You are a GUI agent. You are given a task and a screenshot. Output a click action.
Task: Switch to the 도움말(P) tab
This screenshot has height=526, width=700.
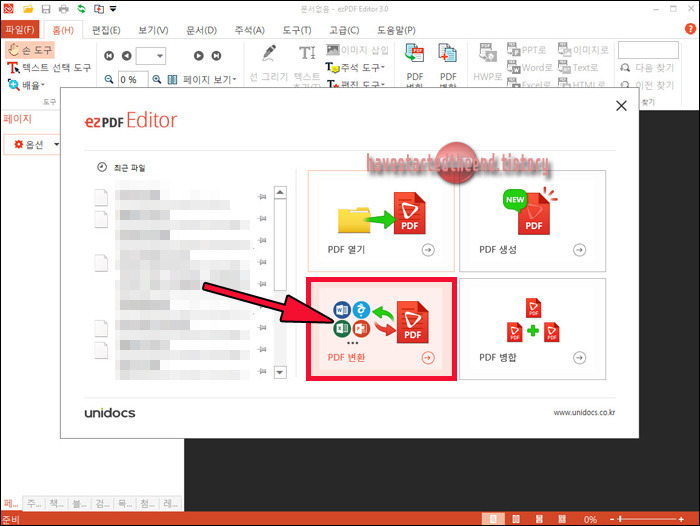(396, 30)
